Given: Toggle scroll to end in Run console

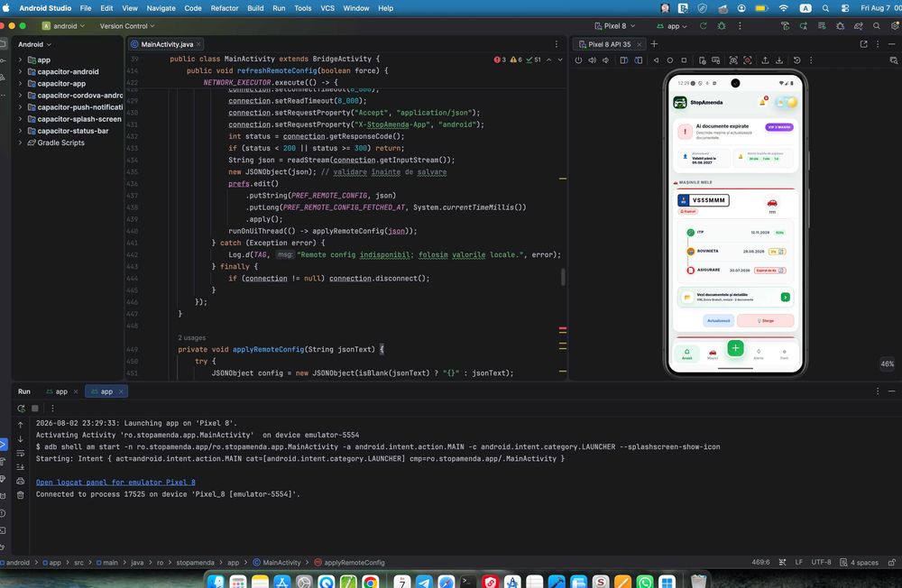Looking at the screenshot, I should (20, 466).
